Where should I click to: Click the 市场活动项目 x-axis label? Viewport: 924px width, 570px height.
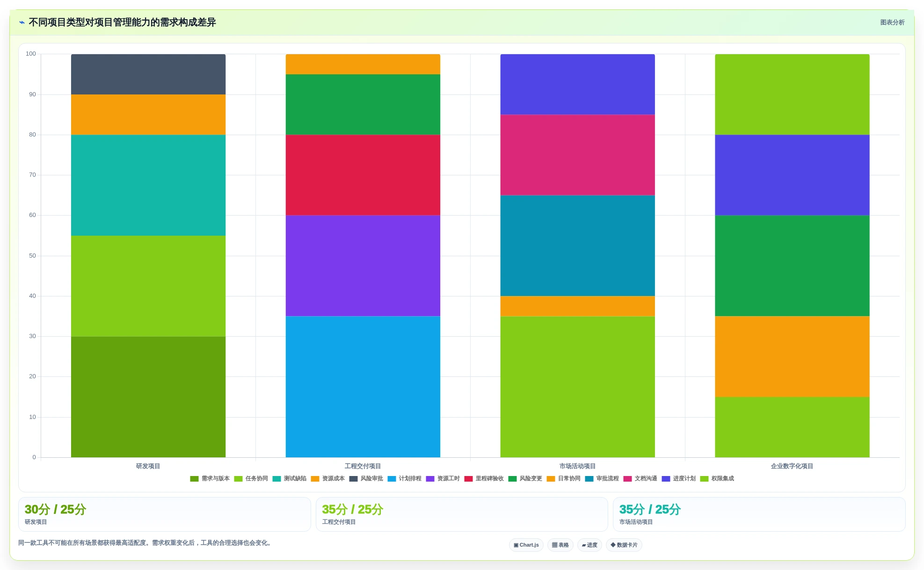(x=578, y=466)
